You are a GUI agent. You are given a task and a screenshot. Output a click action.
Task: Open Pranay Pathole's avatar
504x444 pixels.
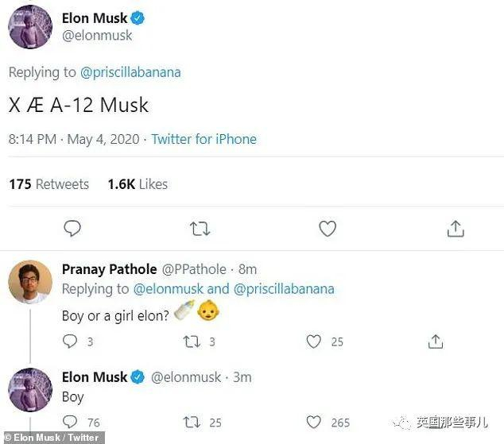point(30,282)
